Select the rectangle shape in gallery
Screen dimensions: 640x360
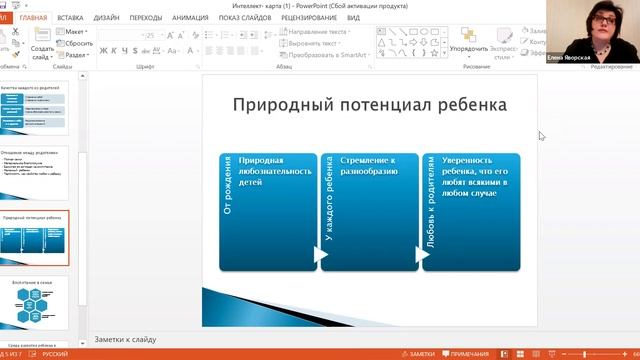pos(413,31)
